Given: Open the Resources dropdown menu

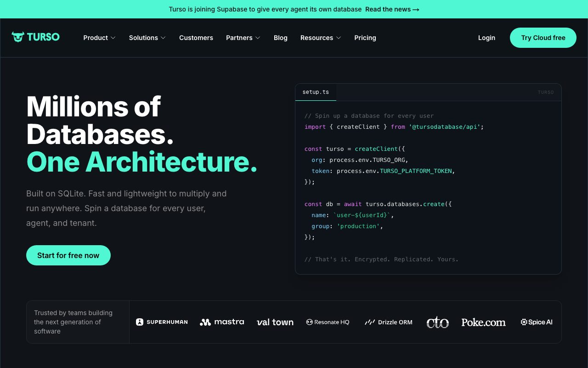Looking at the screenshot, I should tap(321, 38).
